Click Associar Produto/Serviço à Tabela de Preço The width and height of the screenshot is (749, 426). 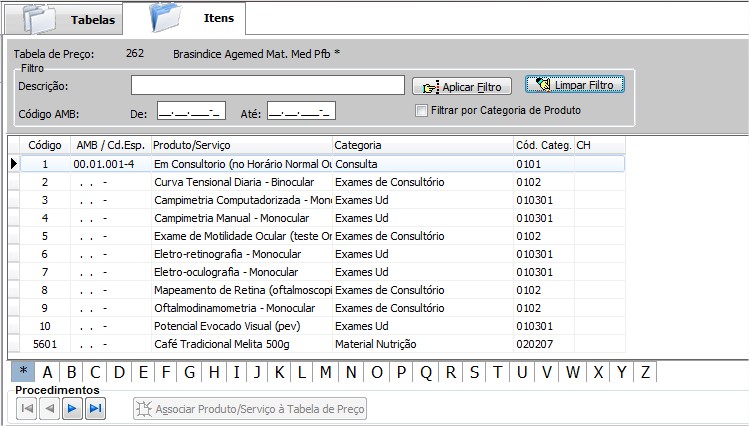(251, 408)
